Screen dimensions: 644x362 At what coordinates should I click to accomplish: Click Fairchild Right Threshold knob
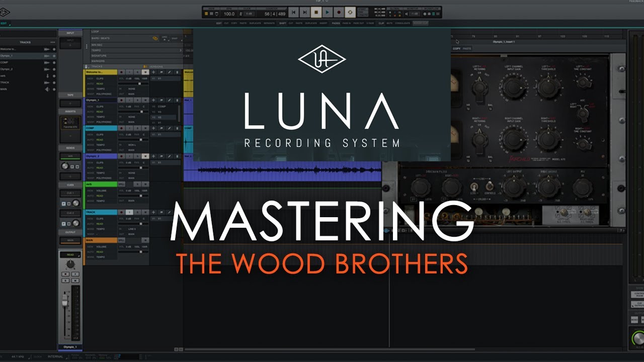point(548,139)
